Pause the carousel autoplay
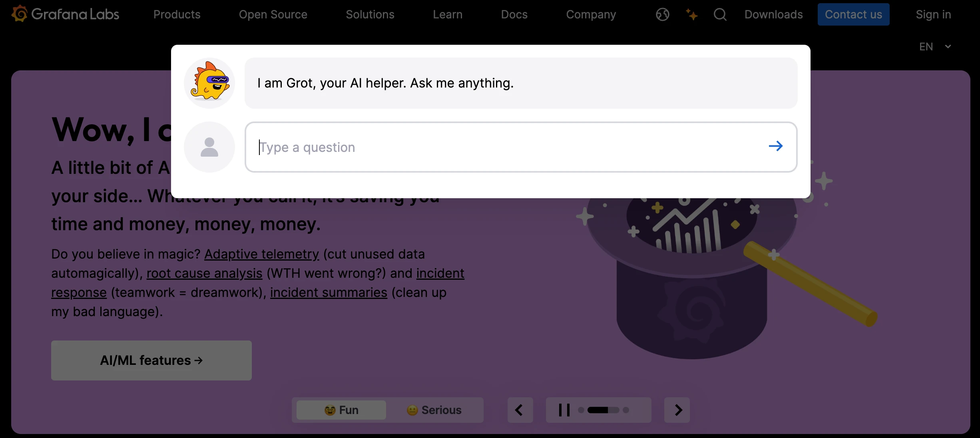 564,410
